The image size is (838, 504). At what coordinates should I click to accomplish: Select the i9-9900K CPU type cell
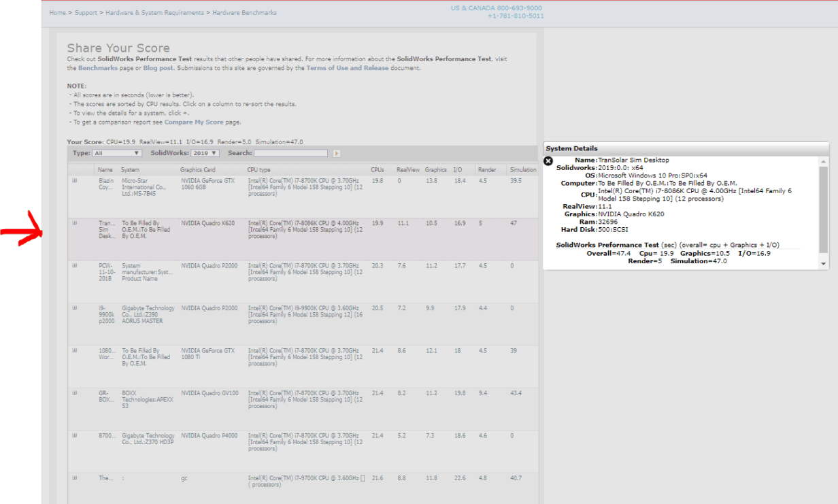click(305, 315)
